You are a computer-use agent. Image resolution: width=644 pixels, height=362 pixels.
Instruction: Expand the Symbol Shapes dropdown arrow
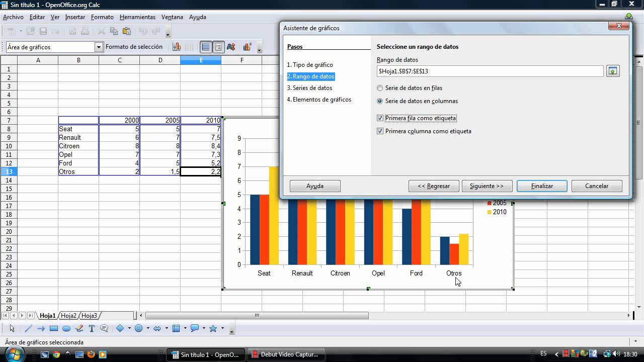pos(148,328)
